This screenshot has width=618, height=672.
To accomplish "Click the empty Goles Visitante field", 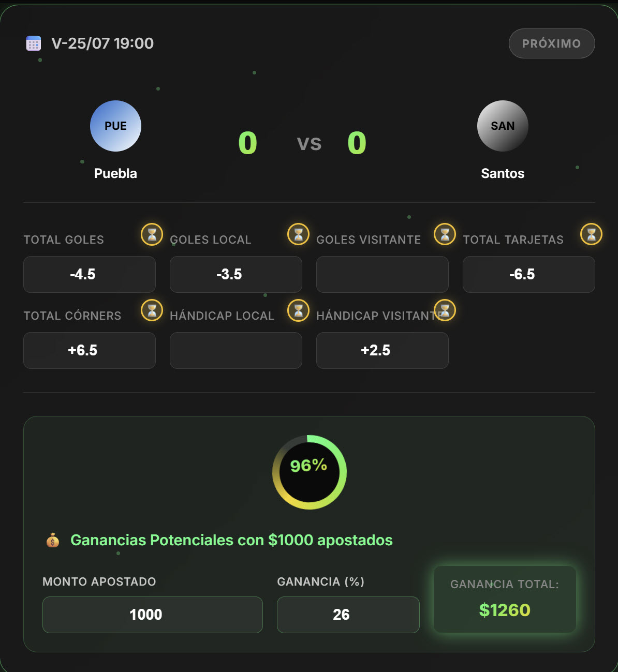I will click(x=382, y=274).
